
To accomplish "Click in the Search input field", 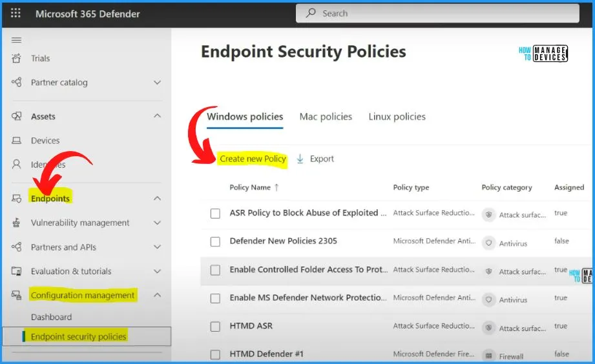I will [437, 14].
